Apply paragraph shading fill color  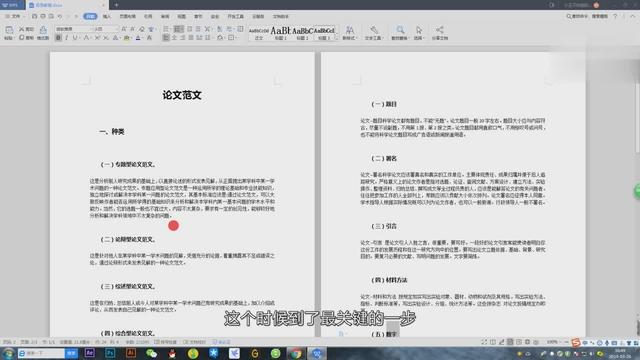tap(220, 38)
